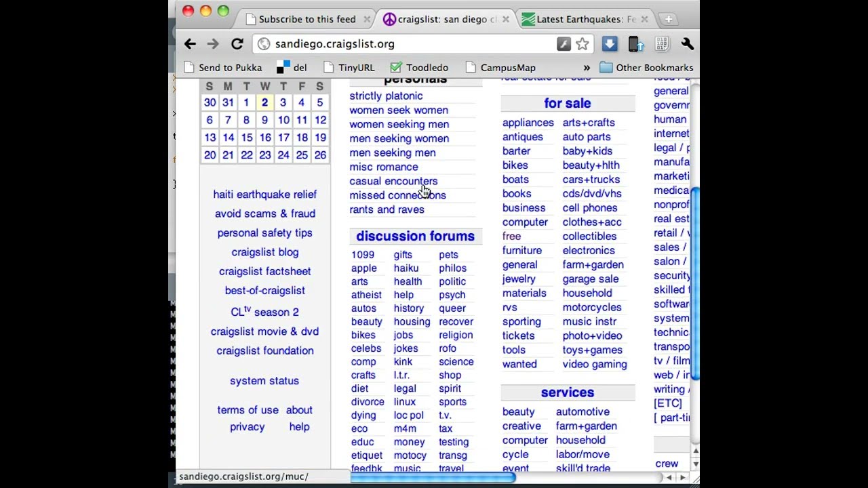Open rants and raves link
868x488 pixels.
click(387, 209)
